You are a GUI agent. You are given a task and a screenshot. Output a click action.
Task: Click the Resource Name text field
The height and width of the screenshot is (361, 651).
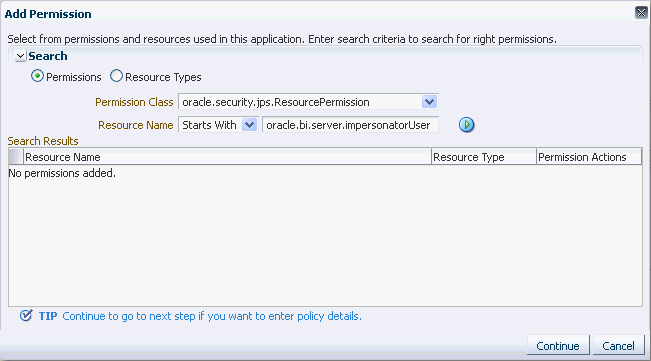point(350,125)
